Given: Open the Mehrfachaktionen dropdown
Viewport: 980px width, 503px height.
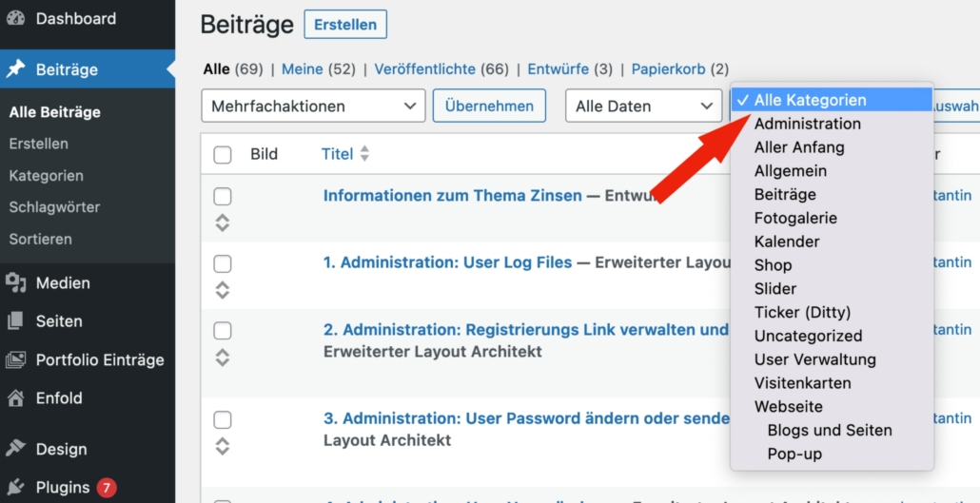Looking at the screenshot, I should (x=313, y=106).
